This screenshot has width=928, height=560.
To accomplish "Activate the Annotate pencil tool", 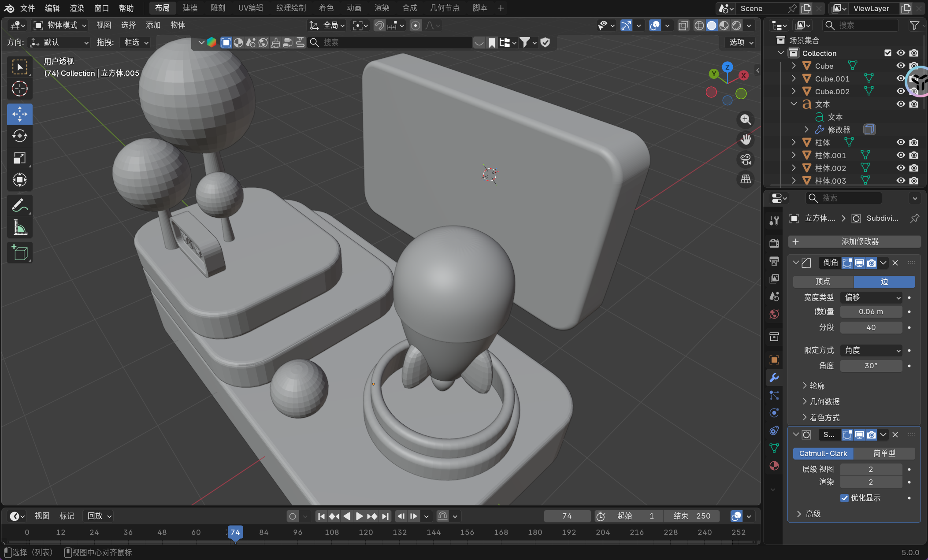I will tap(19, 205).
